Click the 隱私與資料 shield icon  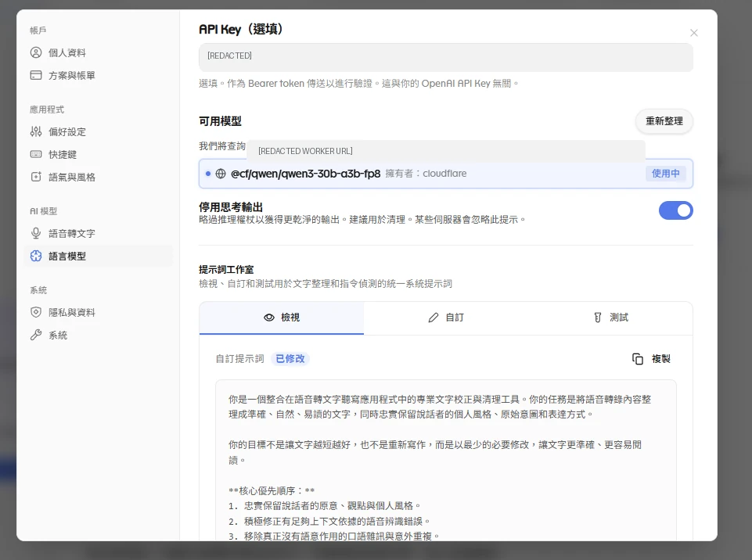click(36, 312)
